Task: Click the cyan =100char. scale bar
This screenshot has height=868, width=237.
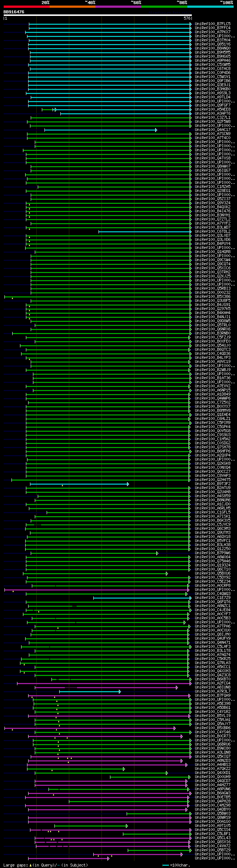Action: 166,865
